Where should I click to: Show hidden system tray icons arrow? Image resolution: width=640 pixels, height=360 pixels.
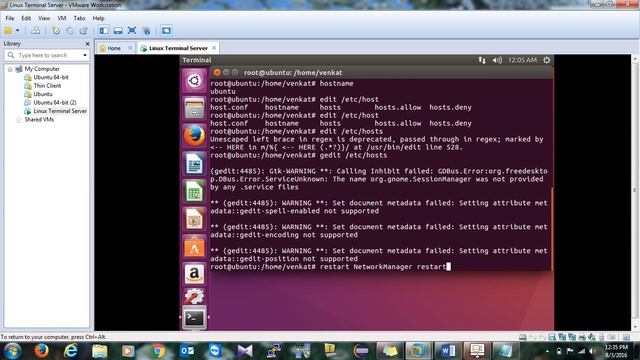coord(547,351)
